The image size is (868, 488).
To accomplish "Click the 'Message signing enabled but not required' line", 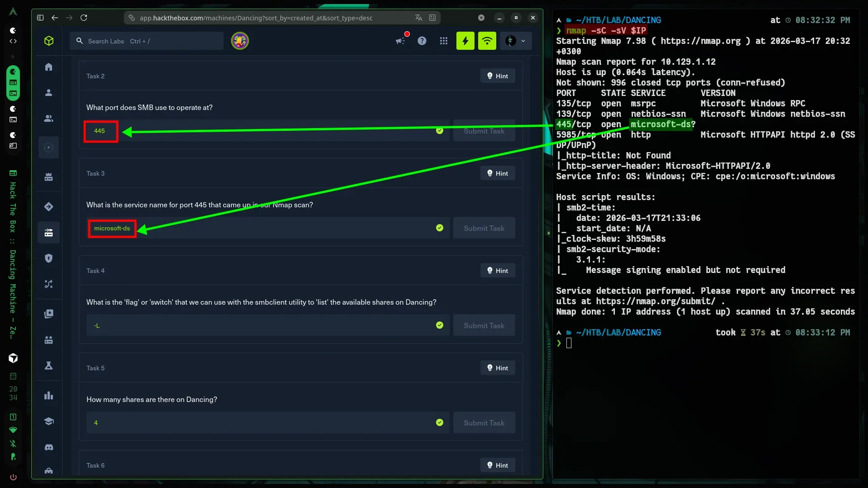I will tap(686, 270).
